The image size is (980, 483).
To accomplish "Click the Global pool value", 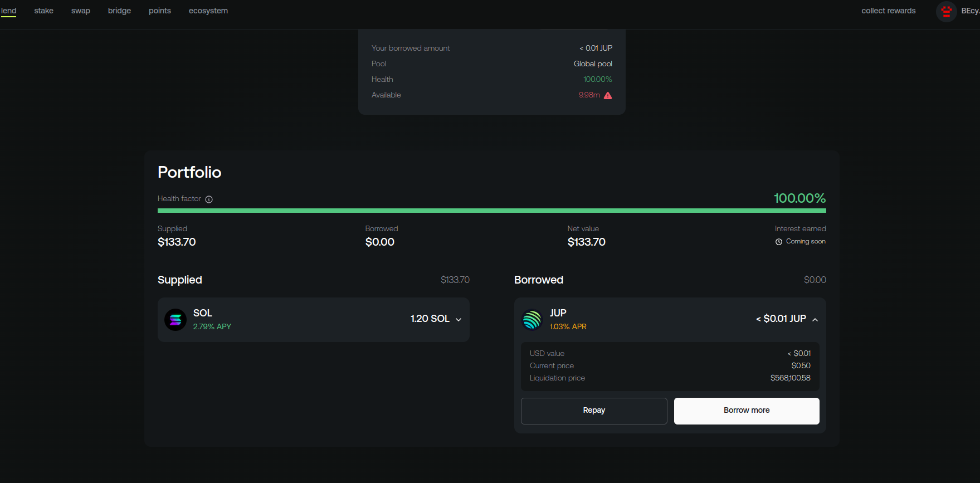I will pyautogui.click(x=593, y=64).
